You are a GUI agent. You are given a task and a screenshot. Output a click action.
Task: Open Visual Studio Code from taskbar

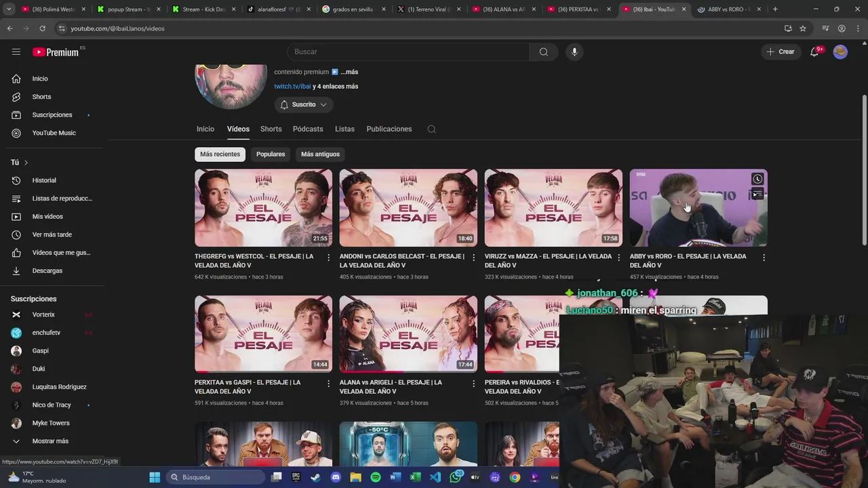point(435,477)
